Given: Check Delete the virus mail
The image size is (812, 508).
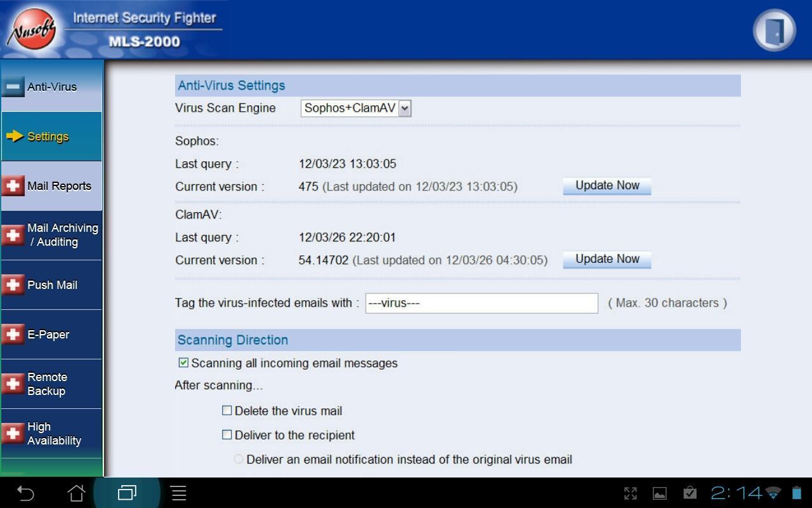Looking at the screenshot, I should coord(226,411).
